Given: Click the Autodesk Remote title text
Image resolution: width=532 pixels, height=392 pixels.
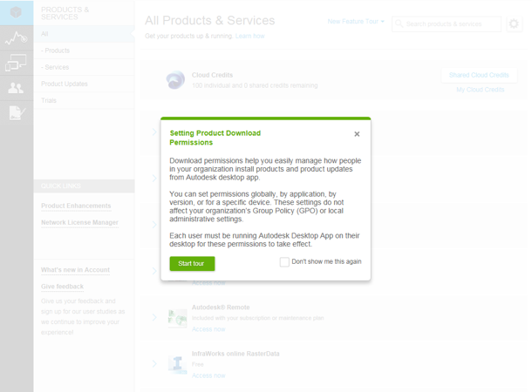Looking at the screenshot, I should coord(221,308).
